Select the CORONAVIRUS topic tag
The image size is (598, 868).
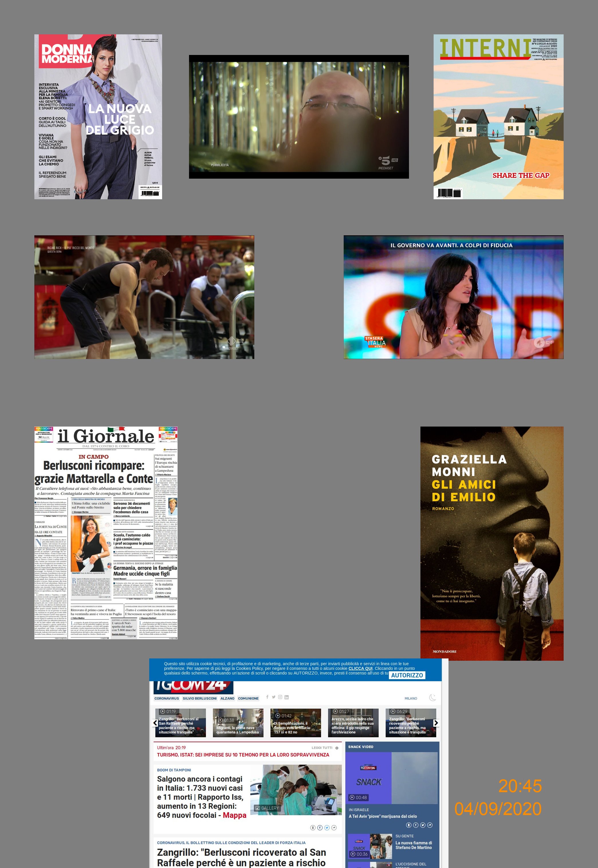click(167, 698)
